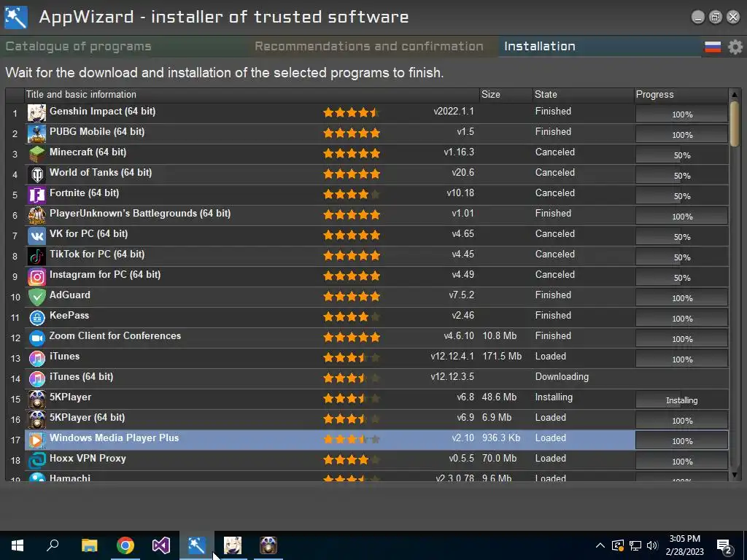The height and width of the screenshot is (560, 747).
Task: Click the Genshin Impact app icon in list
Action: click(36, 113)
